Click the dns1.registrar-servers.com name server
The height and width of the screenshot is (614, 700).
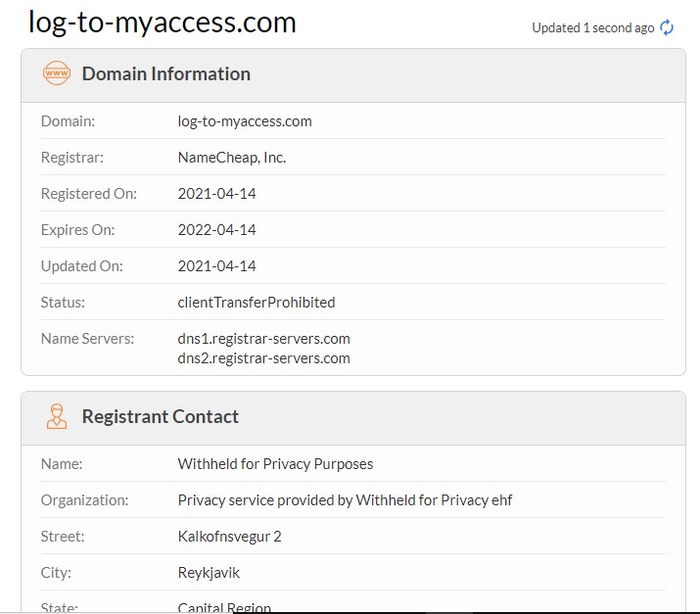click(x=263, y=339)
